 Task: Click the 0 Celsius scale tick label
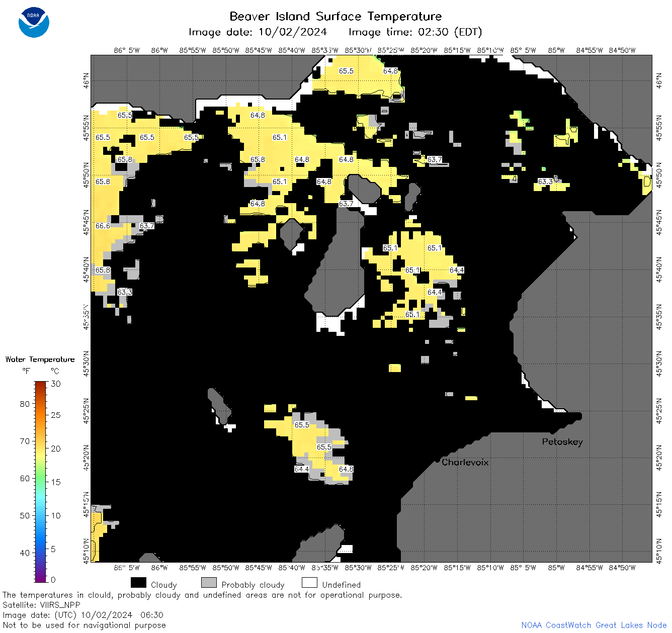tap(53, 580)
